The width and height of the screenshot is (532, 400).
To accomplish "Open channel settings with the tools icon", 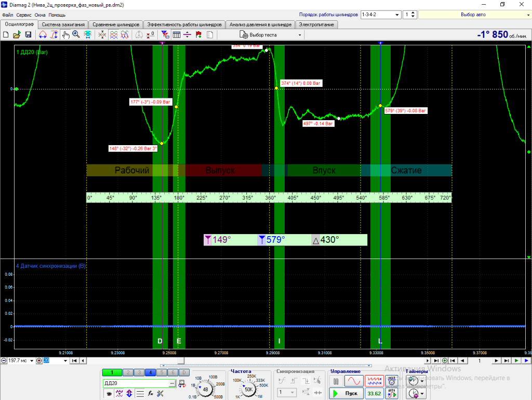I will (160, 394).
